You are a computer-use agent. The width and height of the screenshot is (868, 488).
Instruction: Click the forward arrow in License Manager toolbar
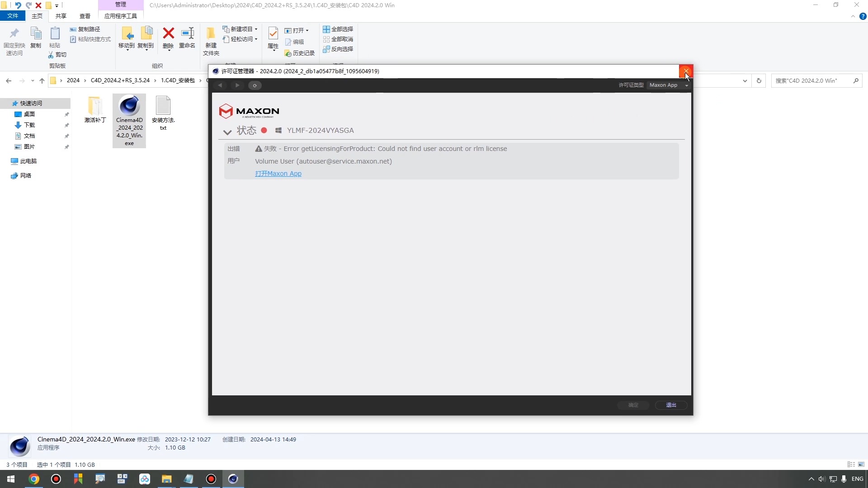coord(237,85)
